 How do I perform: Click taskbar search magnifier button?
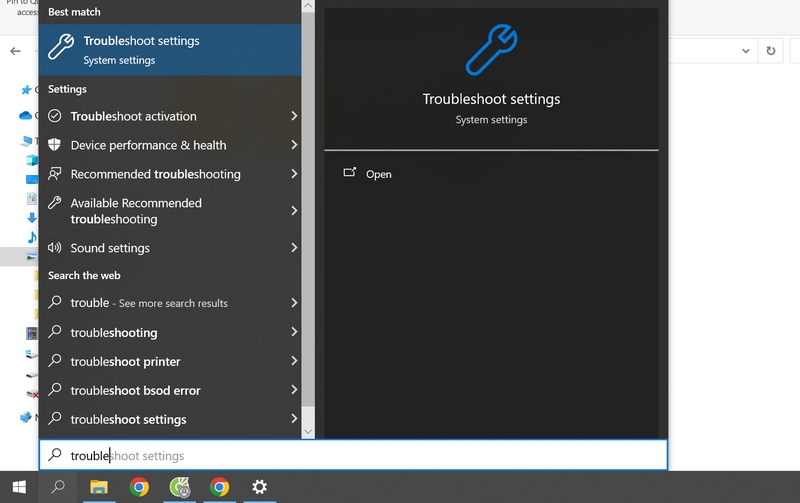tap(58, 487)
